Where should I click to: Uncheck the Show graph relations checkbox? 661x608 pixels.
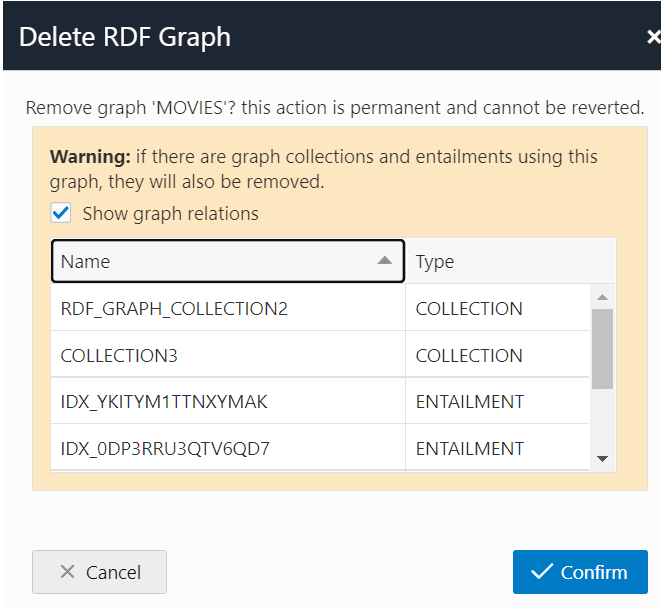pyautogui.click(x=61, y=213)
